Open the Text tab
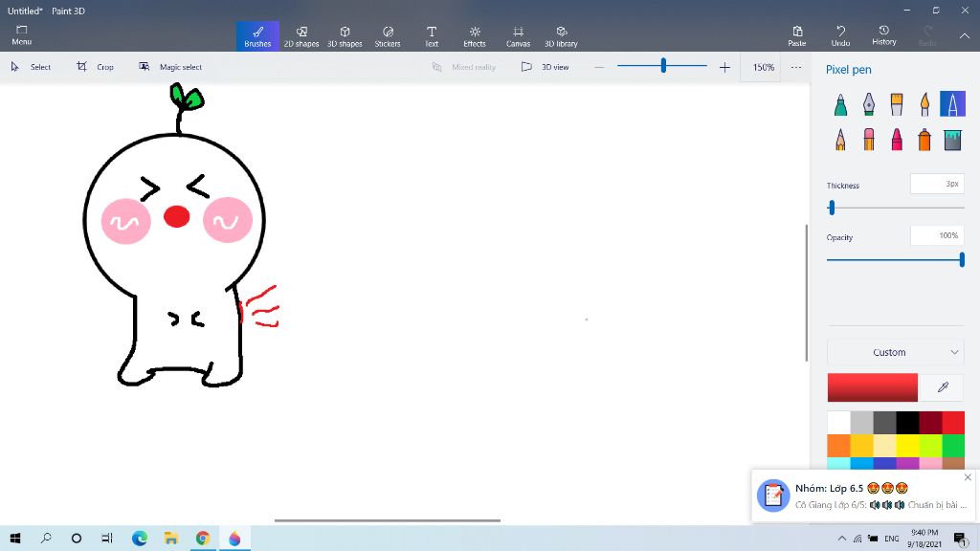This screenshot has width=980, height=551. [432, 35]
